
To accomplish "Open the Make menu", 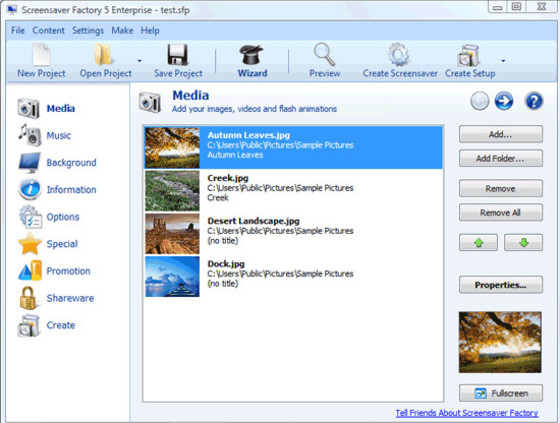I will click(x=122, y=30).
